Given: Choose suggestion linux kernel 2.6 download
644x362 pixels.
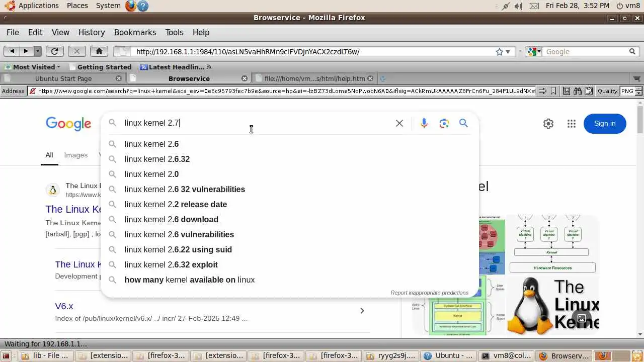Looking at the screenshot, I should (x=290, y=219).
